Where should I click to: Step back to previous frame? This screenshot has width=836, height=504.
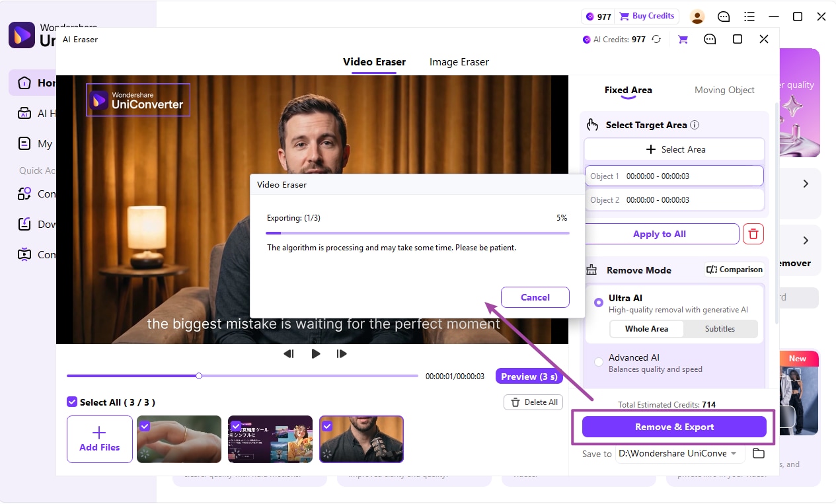tap(288, 354)
